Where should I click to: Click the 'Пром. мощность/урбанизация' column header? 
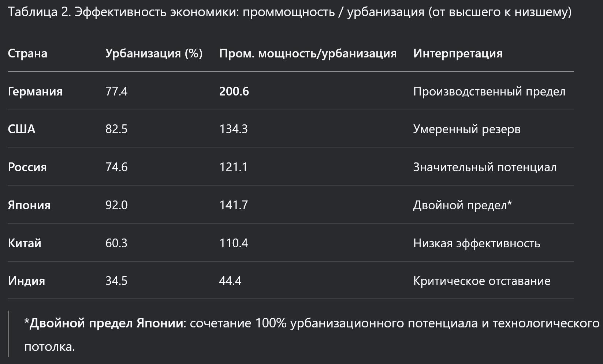pos(308,53)
